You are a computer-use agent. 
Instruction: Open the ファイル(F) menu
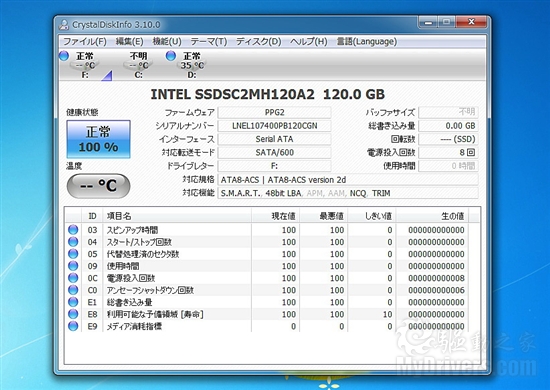point(85,42)
